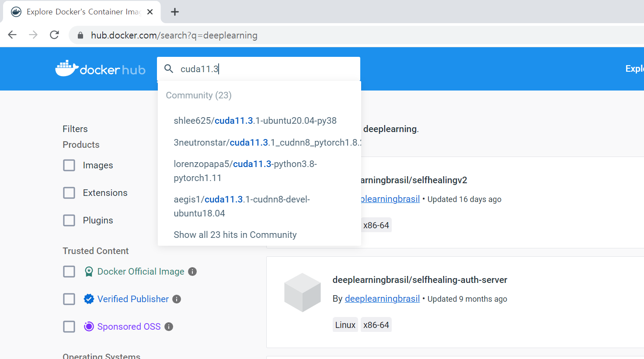This screenshot has width=644, height=359.
Task: Click x86-64 tag on selfhealing-auth-server
Action: [x=376, y=325]
